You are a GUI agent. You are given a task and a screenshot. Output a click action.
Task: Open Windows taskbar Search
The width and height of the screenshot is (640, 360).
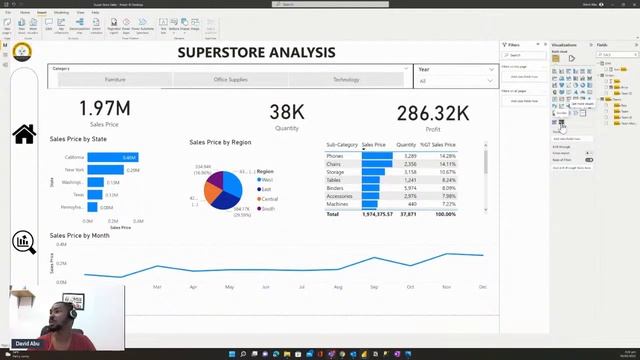[243, 354]
